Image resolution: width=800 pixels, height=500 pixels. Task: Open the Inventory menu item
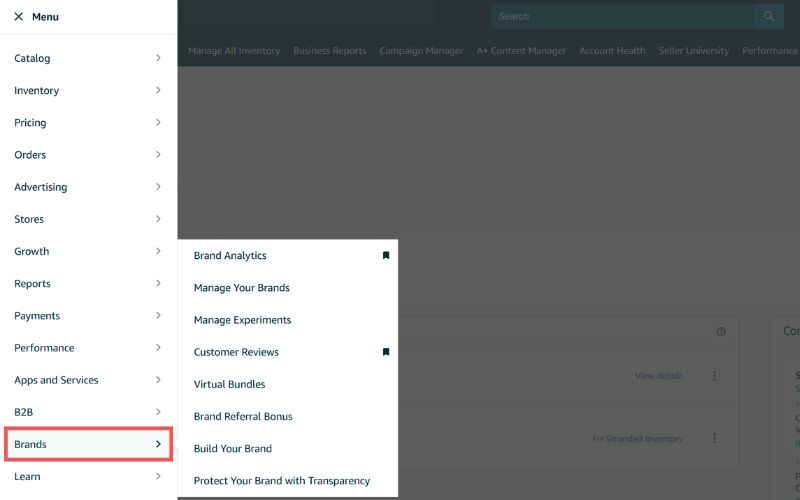tap(88, 90)
